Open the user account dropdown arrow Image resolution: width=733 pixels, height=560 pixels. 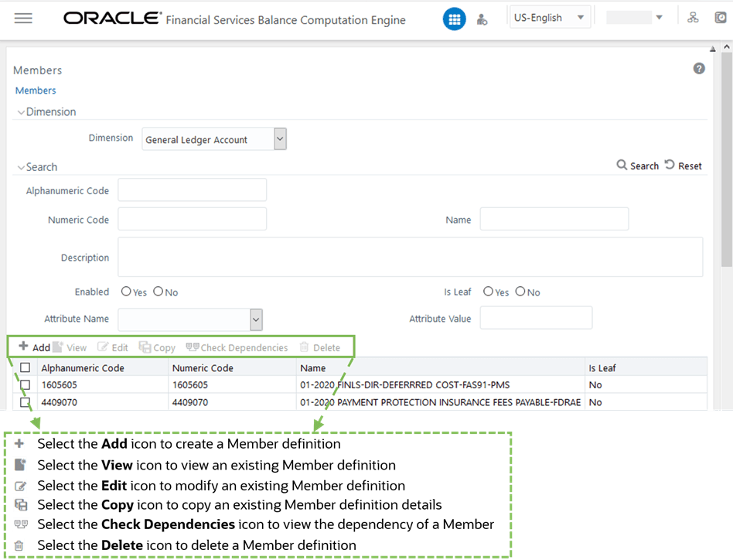coord(659,18)
